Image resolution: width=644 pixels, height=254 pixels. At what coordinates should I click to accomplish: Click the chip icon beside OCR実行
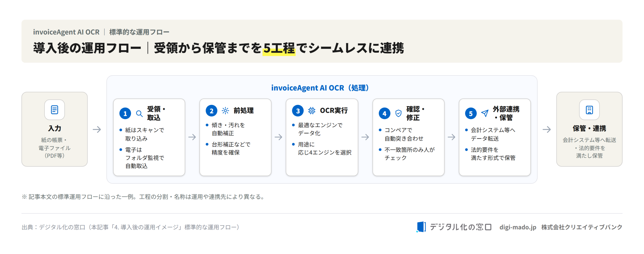pos(312,111)
